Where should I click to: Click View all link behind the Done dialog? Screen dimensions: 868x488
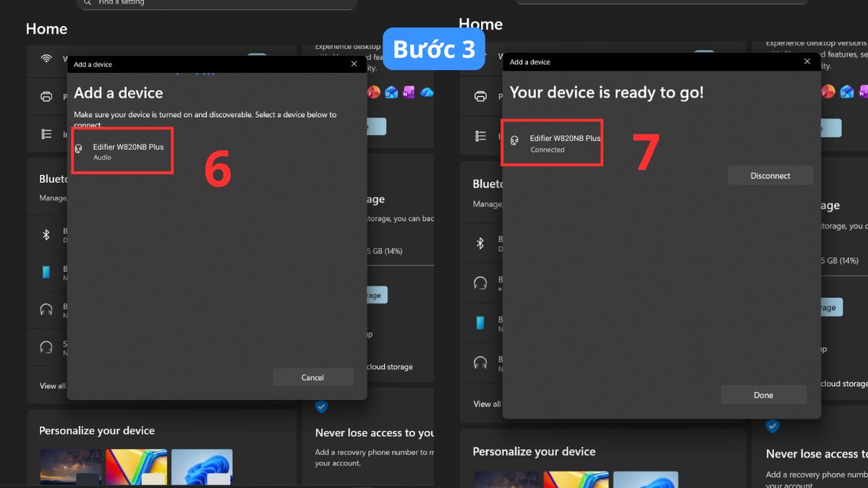pyautogui.click(x=487, y=404)
